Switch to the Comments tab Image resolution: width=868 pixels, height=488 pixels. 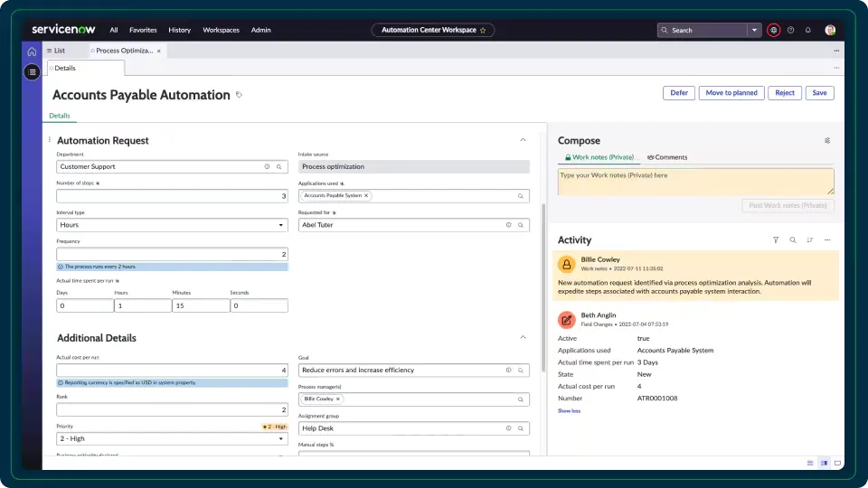click(667, 157)
